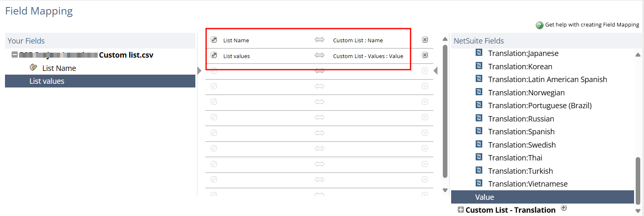Click the left-pointing arrow beside NetSuite Fields panel
The width and height of the screenshot is (644, 216).
coord(435,71)
